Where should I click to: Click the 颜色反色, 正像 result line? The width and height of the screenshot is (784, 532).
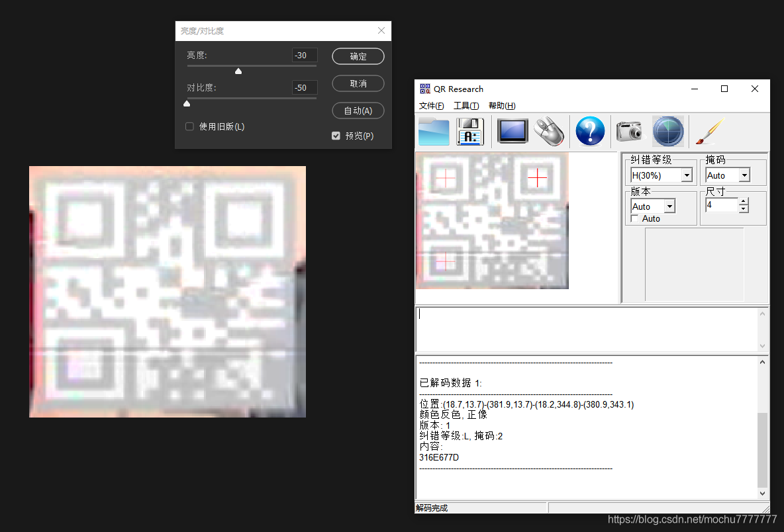(453, 415)
